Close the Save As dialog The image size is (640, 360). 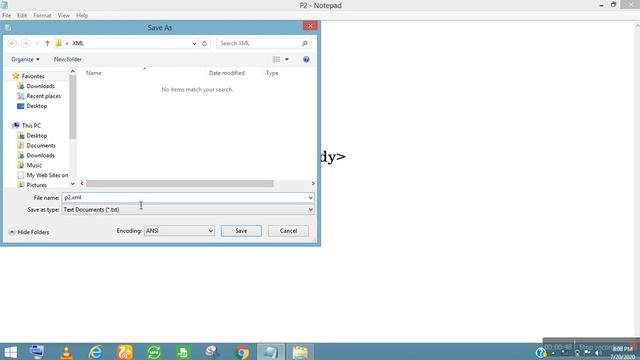(310, 26)
